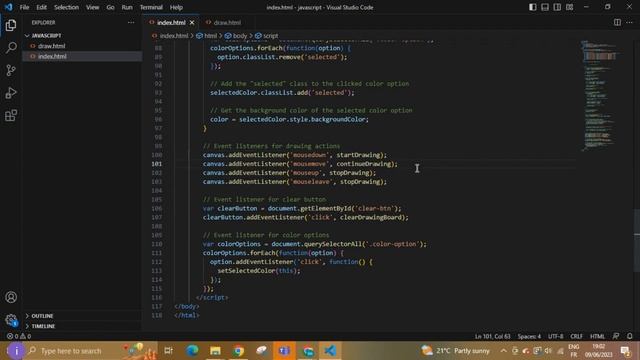Open File Explorer from taskbar
The width and height of the screenshot is (640, 360).
coord(216,351)
